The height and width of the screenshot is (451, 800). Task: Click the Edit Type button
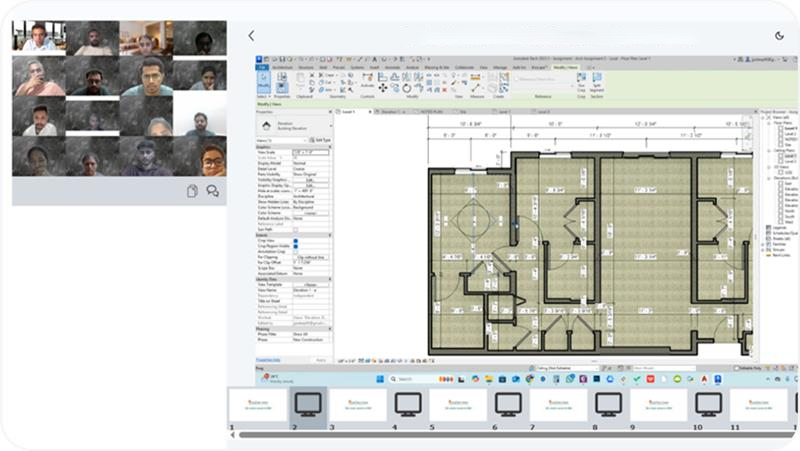pos(320,140)
